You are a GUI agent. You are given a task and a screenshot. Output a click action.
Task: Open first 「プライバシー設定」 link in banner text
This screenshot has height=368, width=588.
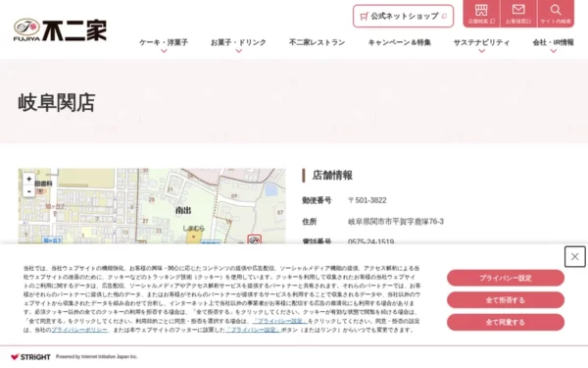click(280, 321)
